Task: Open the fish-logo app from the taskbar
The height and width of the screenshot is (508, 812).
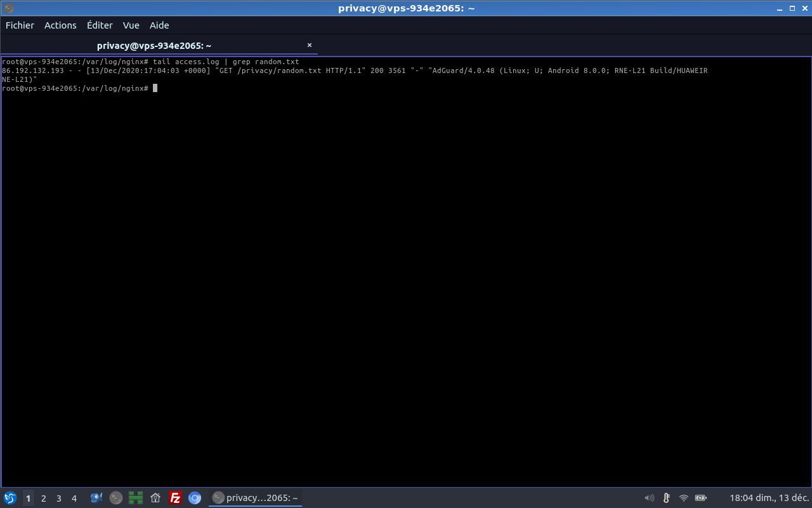Action: (x=96, y=498)
